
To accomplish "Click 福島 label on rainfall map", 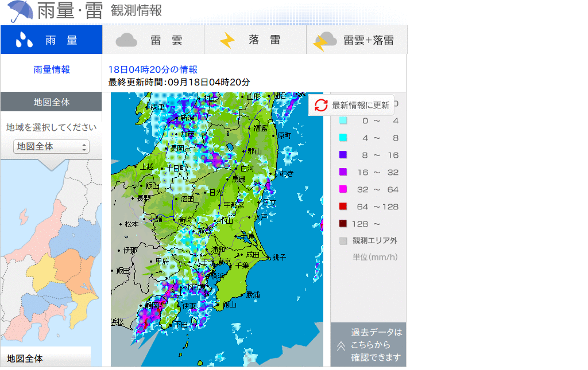I will (x=260, y=128).
